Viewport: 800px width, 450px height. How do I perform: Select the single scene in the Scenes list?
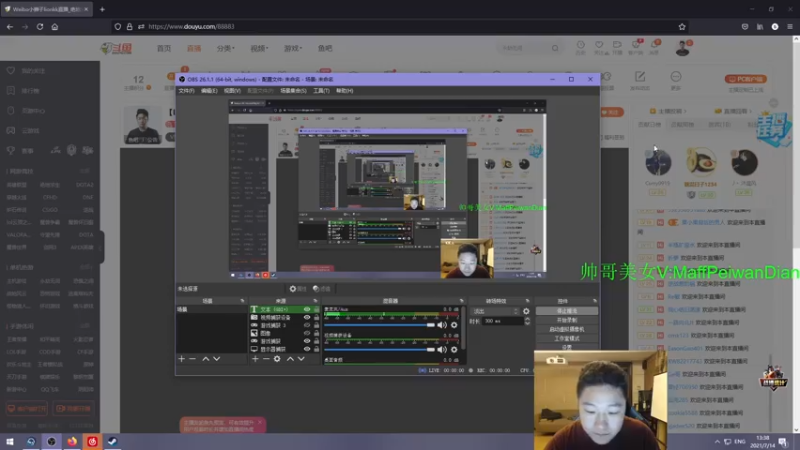[211, 309]
